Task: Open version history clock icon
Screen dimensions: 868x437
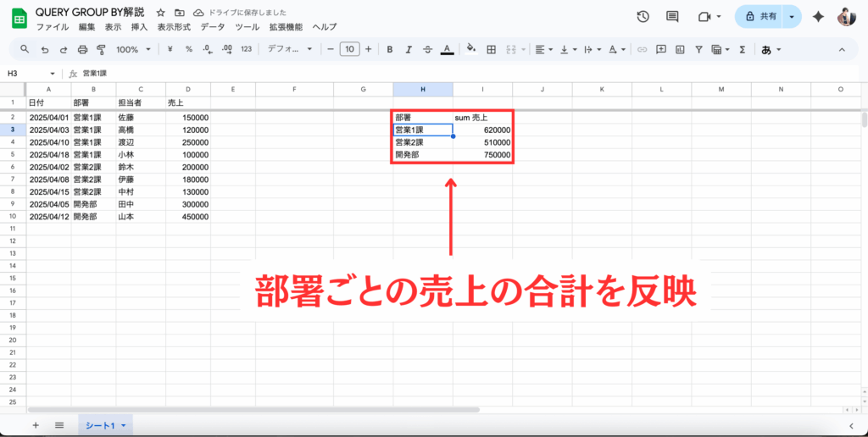Action: tap(643, 17)
